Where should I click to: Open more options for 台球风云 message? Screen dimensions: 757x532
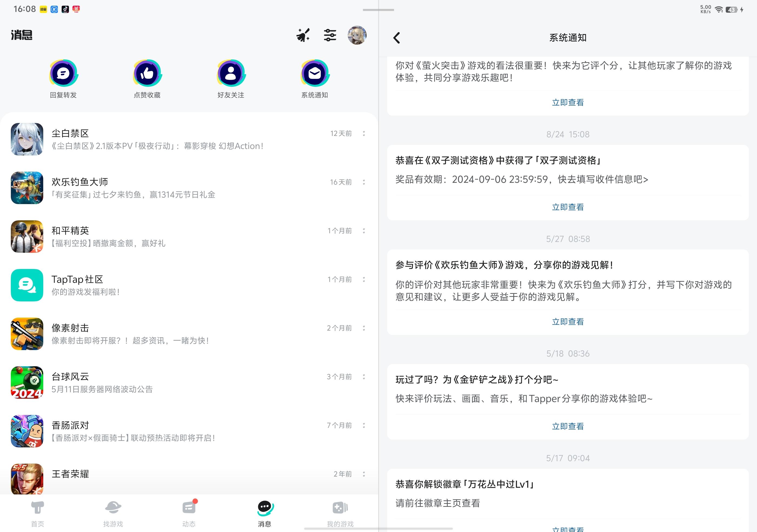tap(364, 377)
